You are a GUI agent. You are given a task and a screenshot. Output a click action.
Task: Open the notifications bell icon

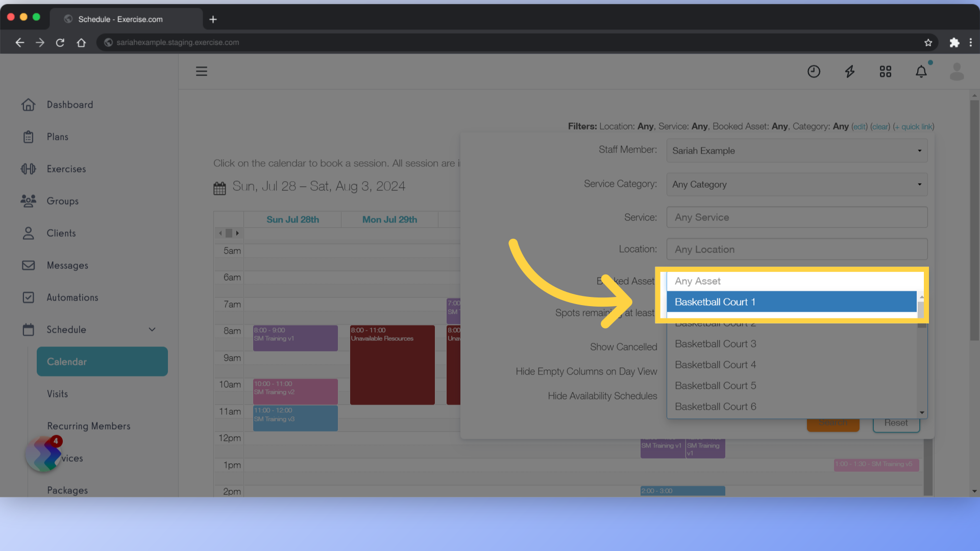point(921,71)
